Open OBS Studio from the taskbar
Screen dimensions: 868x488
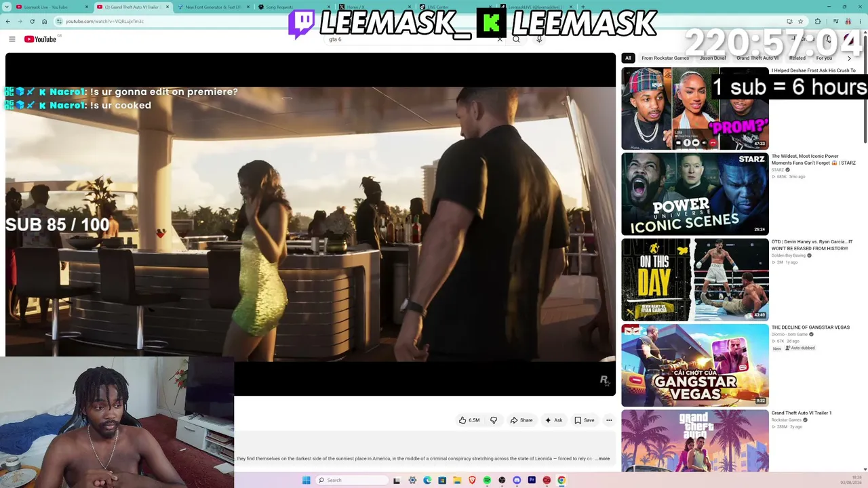[x=502, y=481]
